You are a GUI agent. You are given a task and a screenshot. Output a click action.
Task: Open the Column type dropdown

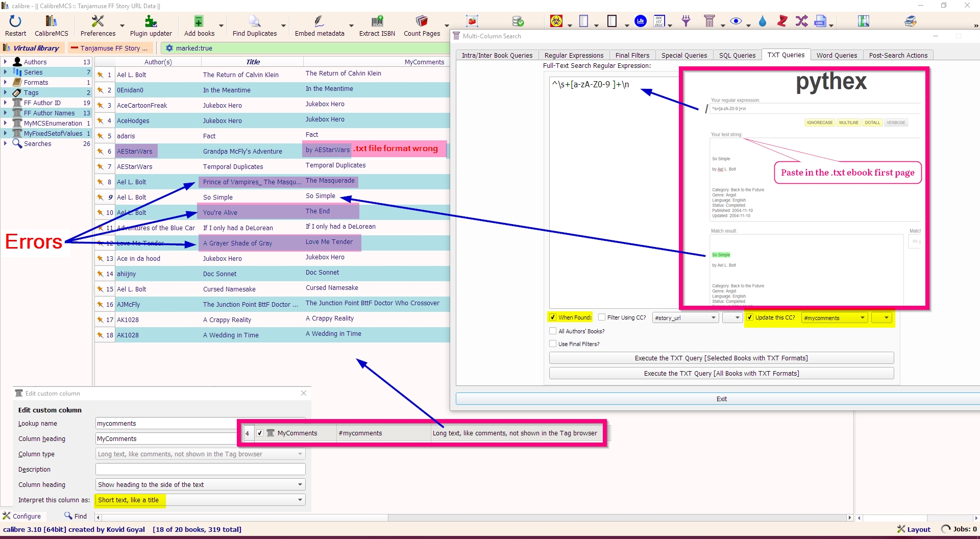pyautogui.click(x=200, y=454)
